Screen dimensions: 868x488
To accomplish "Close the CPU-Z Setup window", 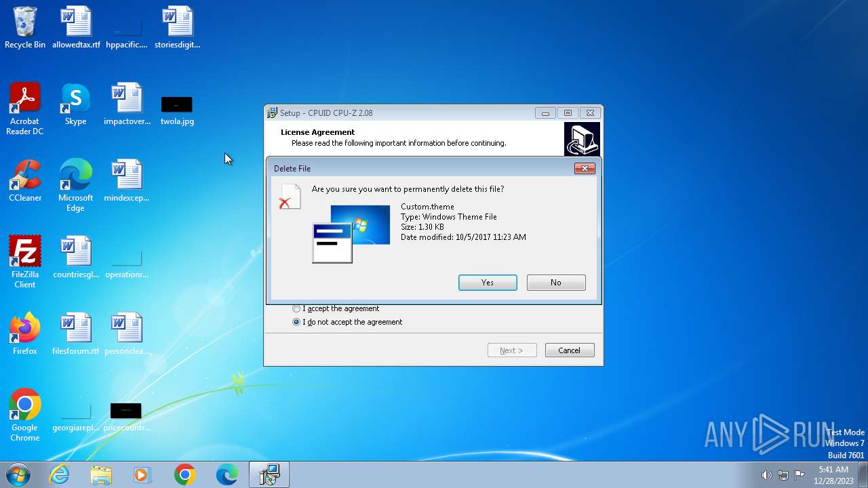I will click(x=590, y=113).
